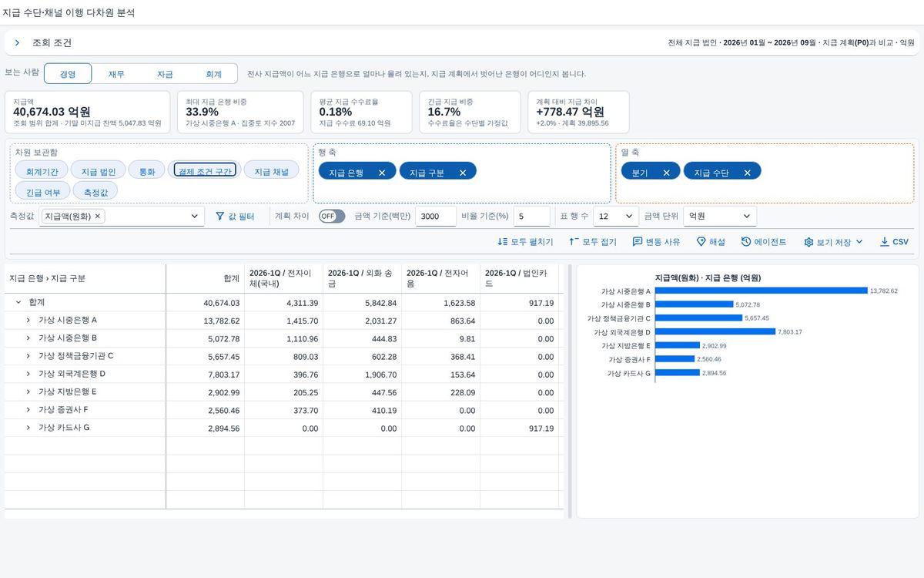Screen dimensions: 924x578
Task: Click the CSV download icon
Action: coord(884,242)
